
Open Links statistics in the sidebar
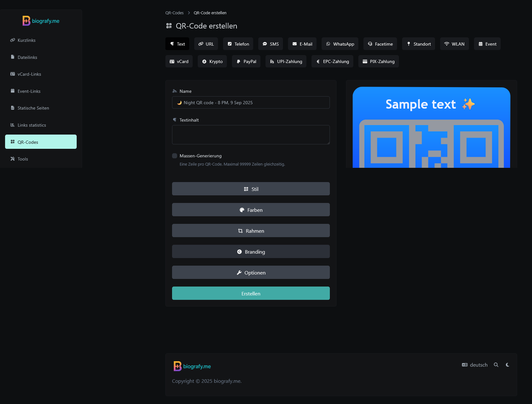[x=41, y=125]
